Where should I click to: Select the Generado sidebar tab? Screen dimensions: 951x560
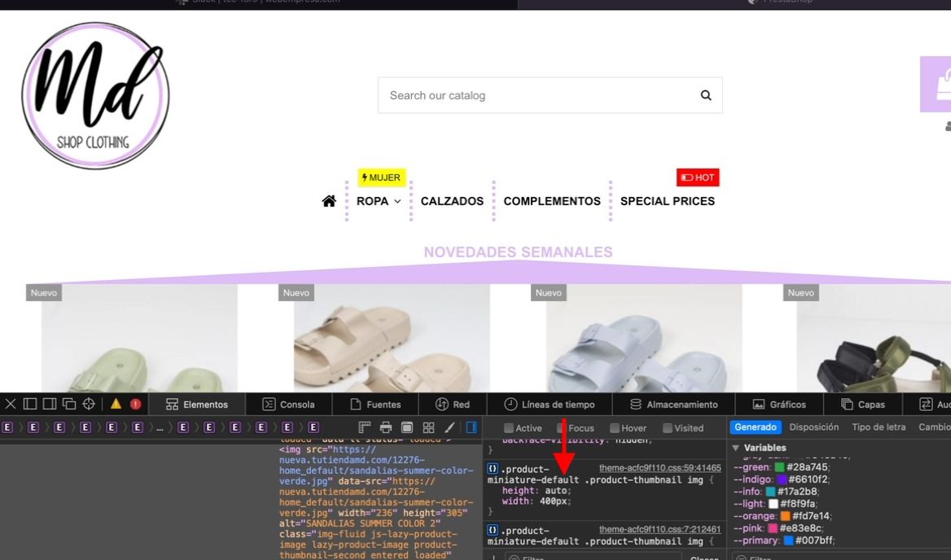pyautogui.click(x=755, y=427)
